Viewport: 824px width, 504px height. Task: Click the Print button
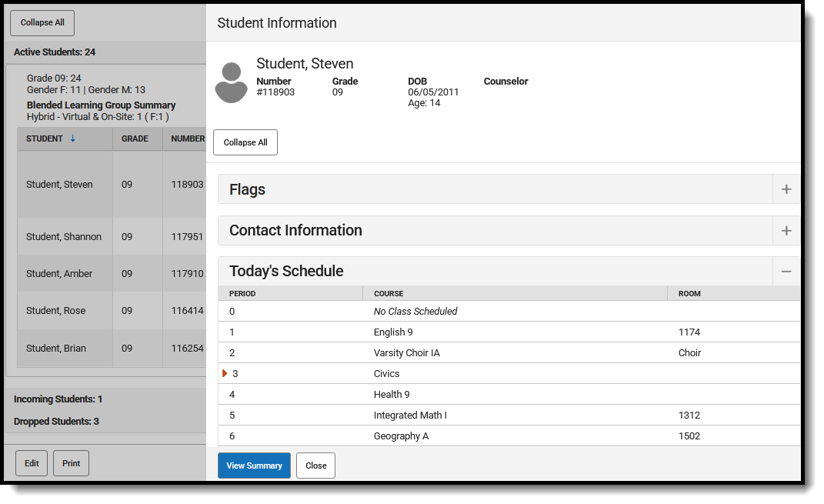point(71,462)
